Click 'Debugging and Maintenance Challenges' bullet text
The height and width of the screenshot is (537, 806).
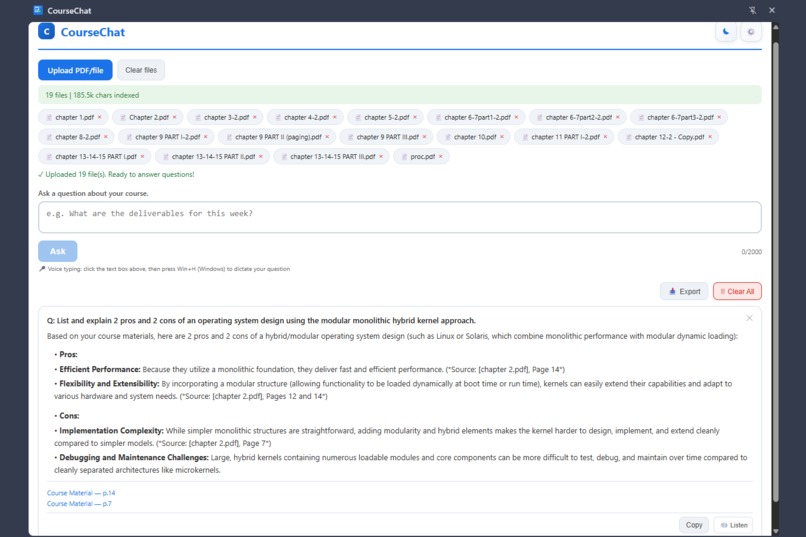point(400,464)
